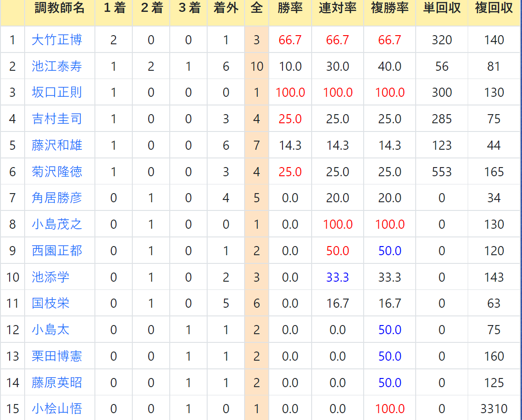
Task: Select the total 10 cell for 池江泰寿
Action: point(257,67)
